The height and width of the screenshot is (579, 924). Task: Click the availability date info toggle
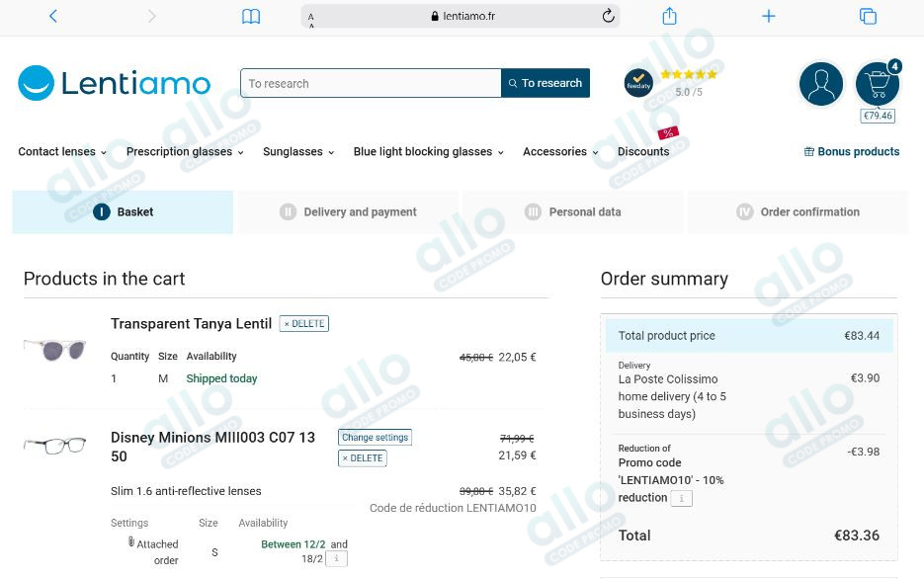pos(337,557)
